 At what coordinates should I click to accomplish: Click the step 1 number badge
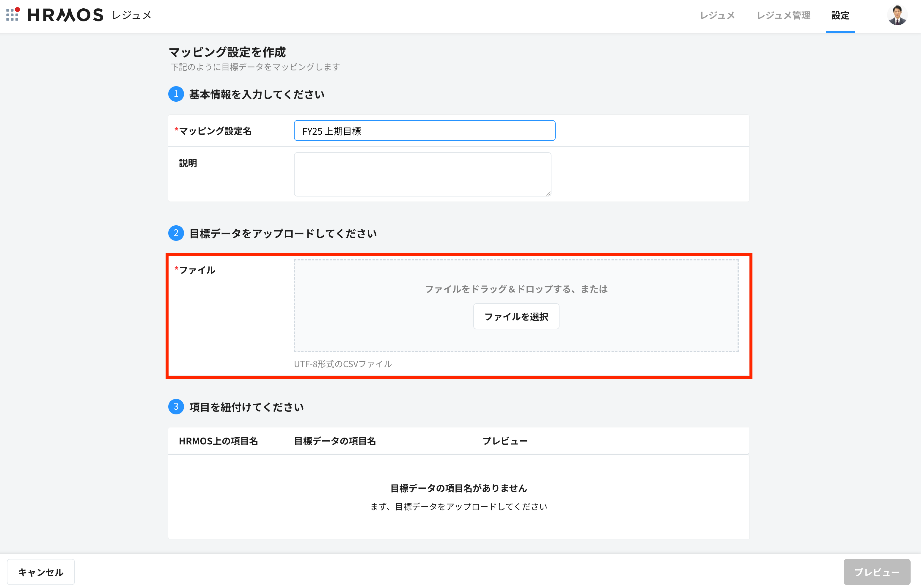(176, 94)
